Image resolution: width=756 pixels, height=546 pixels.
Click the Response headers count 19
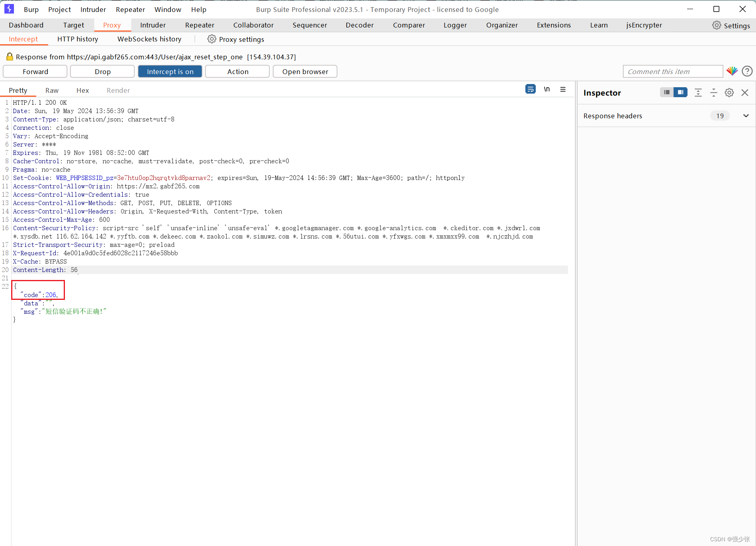point(720,116)
